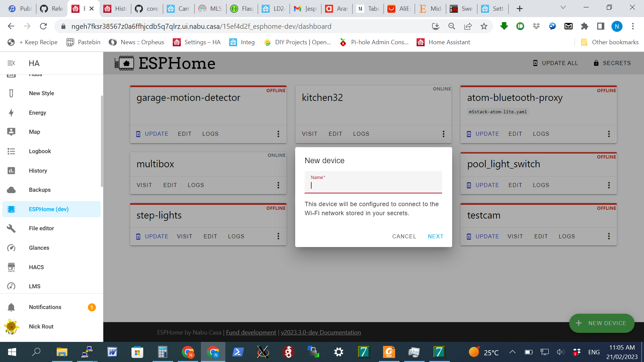The image size is (644, 362).
Task: Open SECRETS with the lock icon
Action: (612, 63)
